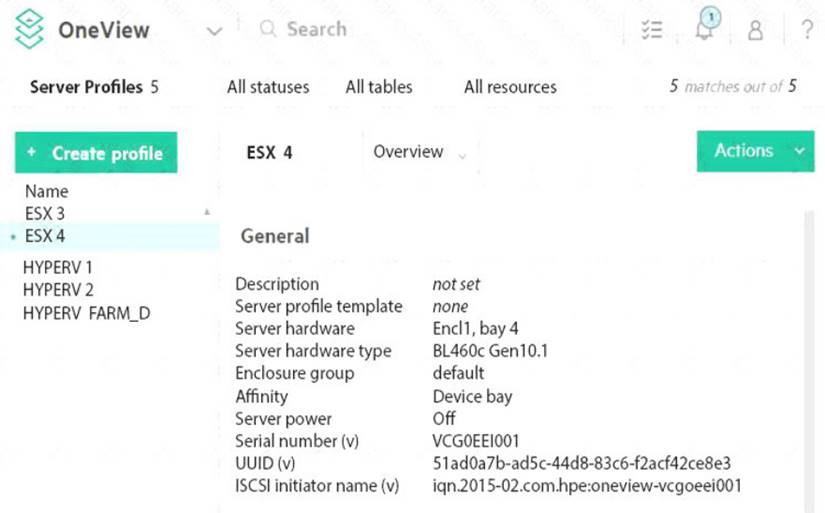Open the activity checklist icon
This screenshot has height=513, width=825.
pos(652,30)
